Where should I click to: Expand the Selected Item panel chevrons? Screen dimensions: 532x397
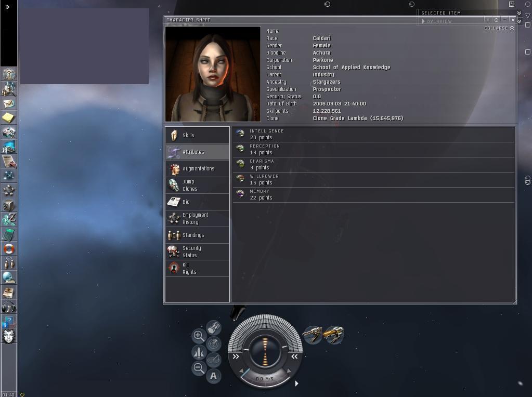click(x=520, y=13)
